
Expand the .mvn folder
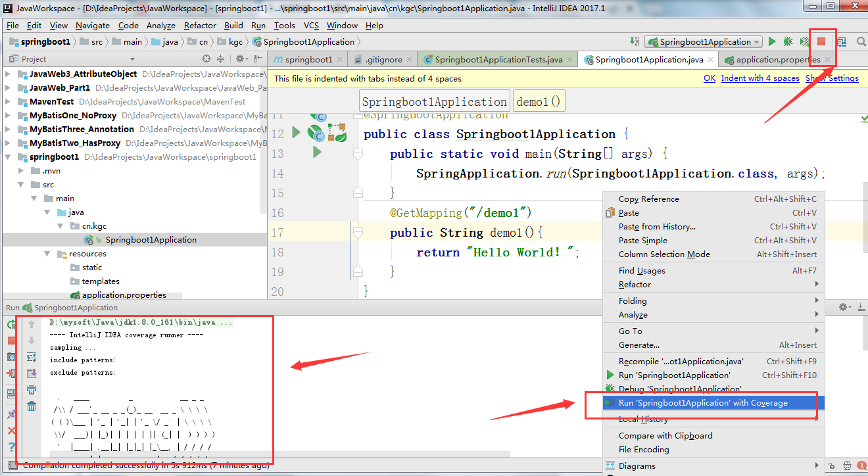click(x=21, y=171)
